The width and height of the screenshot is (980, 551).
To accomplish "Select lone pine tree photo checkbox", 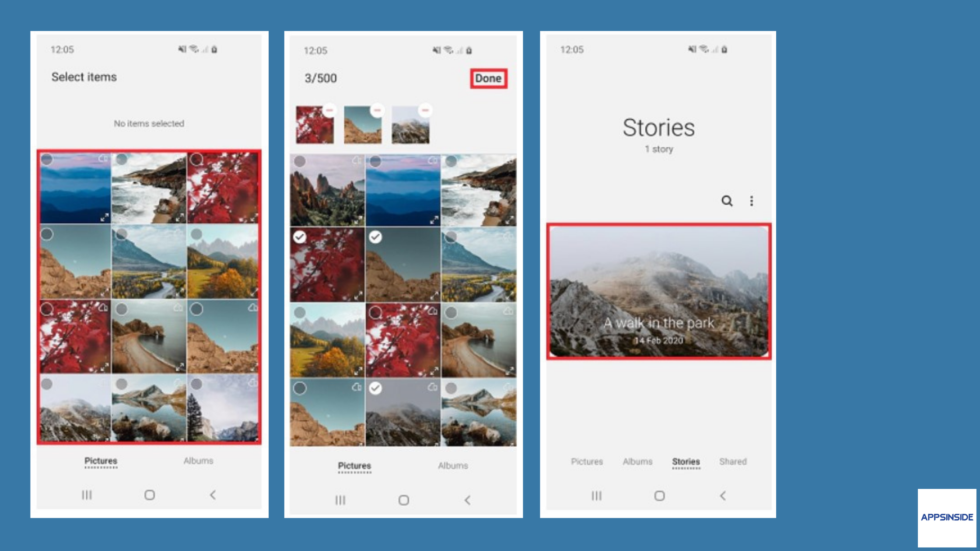I will (197, 384).
